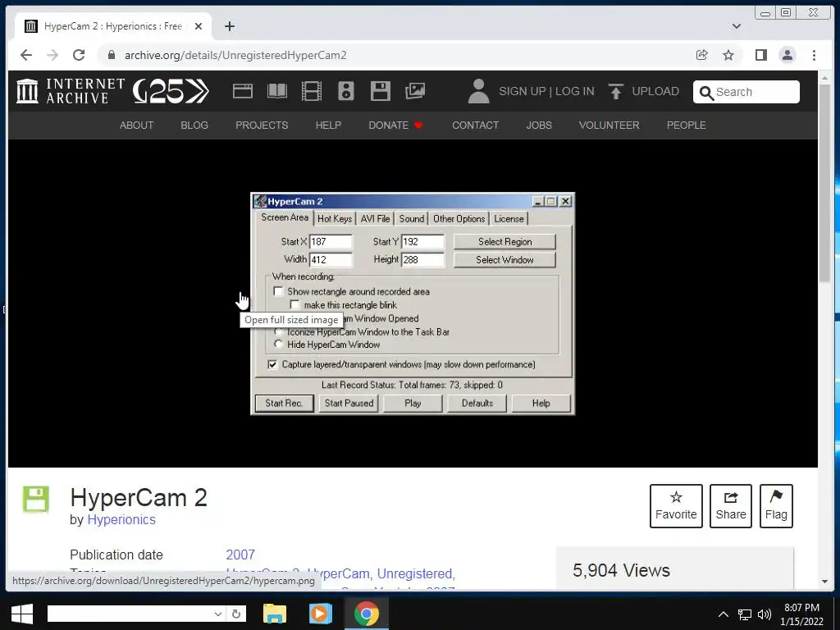Click the CONTACT nav item

[475, 126]
